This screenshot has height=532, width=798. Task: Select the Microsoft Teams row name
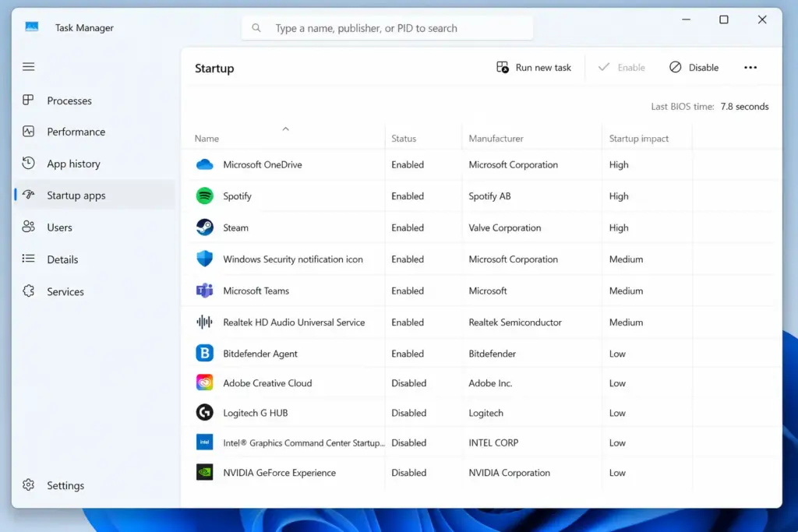click(x=256, y=291)
